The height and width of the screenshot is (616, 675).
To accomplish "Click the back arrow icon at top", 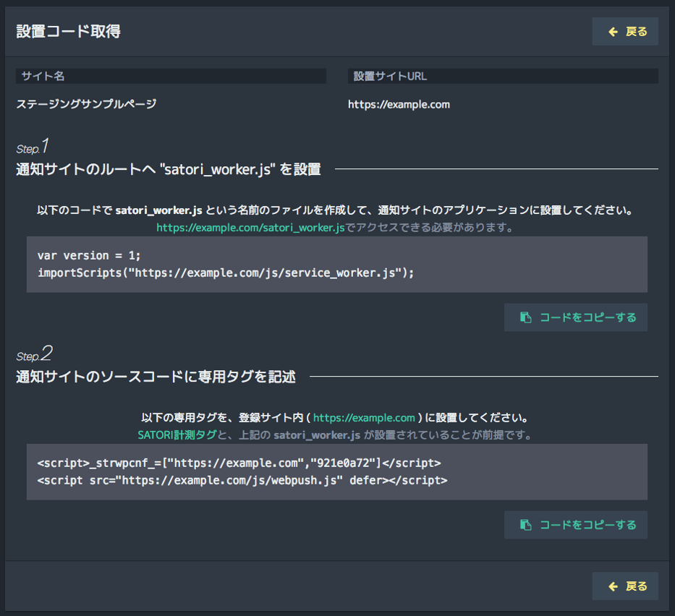I will (x=613, y=32).
